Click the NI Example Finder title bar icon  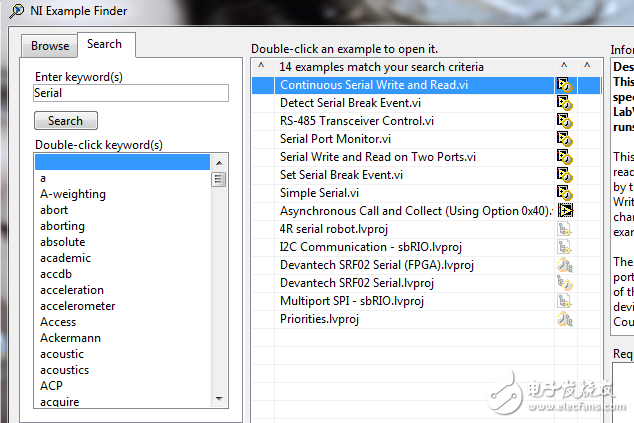(10, 9)
